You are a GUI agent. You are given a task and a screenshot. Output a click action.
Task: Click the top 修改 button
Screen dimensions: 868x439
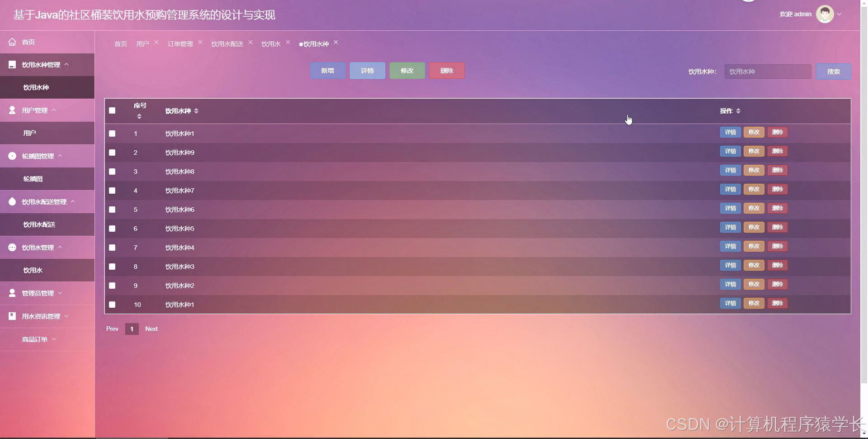(x=407, y=71)
